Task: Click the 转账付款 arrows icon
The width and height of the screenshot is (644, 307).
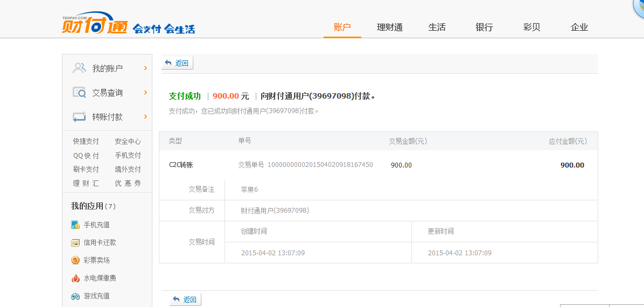Action: point(79,117)
